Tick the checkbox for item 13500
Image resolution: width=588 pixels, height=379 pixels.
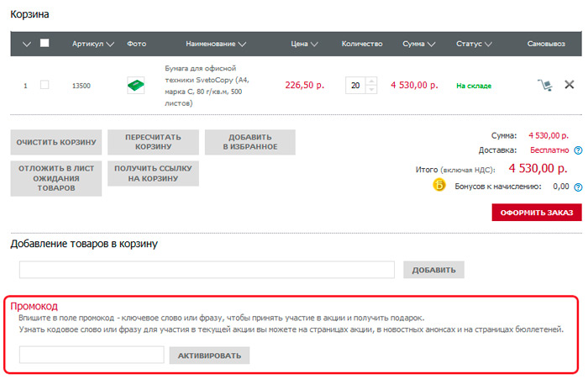click(x=45, y=85)
